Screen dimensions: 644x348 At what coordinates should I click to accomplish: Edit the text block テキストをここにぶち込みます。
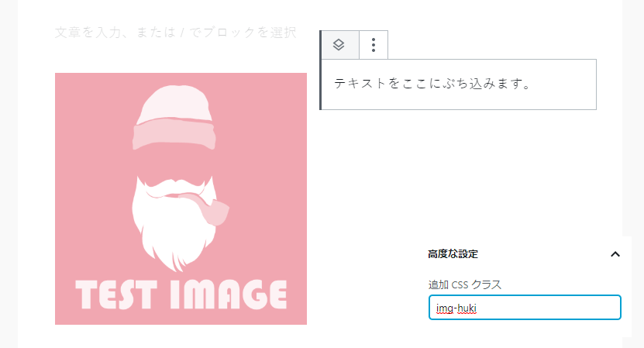pos(458,84)
